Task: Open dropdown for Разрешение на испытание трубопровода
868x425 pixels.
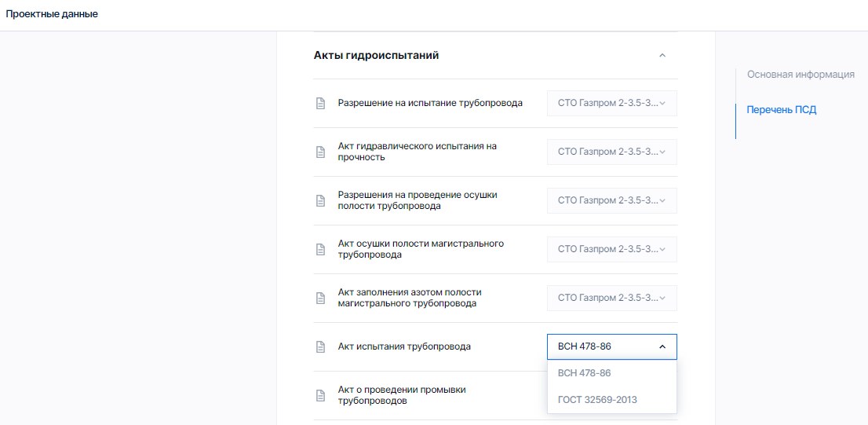Action: (611, 104)
